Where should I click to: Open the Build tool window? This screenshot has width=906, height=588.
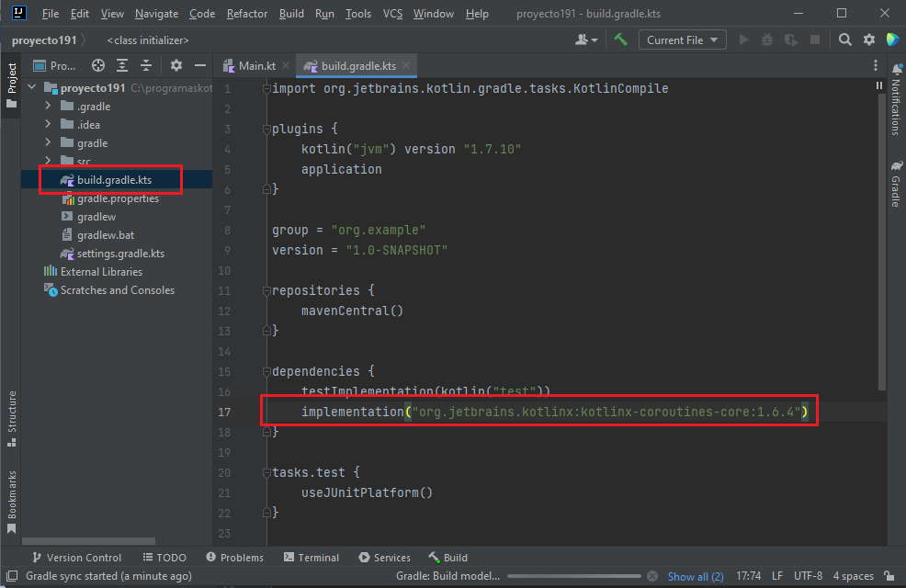[447, 558]
